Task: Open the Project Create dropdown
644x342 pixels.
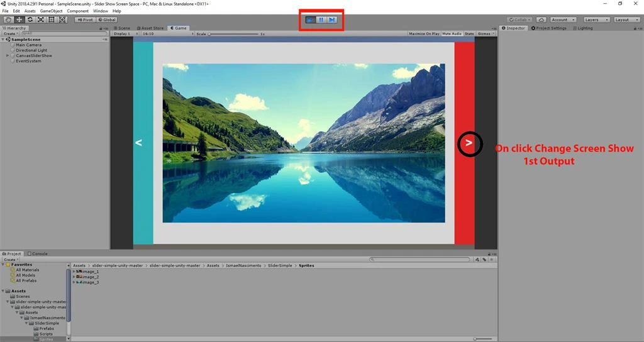Action: tap(11, 260)
